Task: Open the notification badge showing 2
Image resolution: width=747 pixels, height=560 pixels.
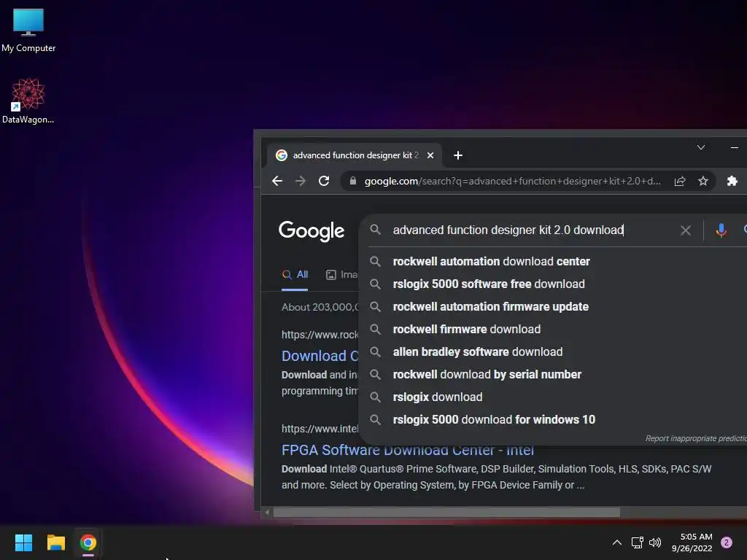Action: click(x=727, y=542)
